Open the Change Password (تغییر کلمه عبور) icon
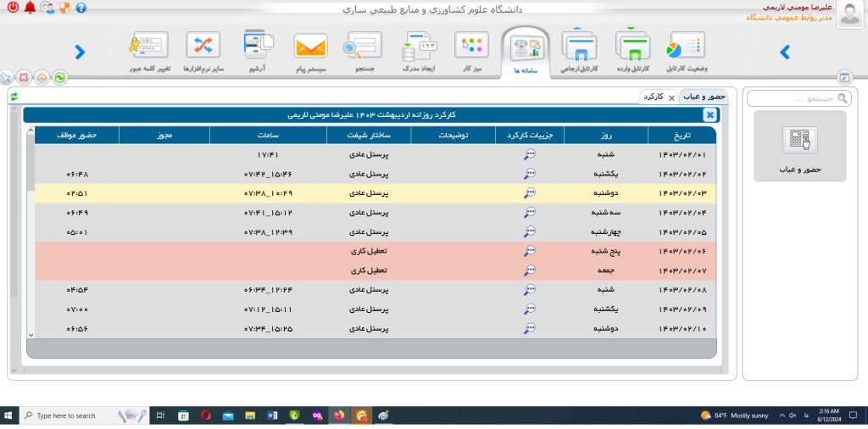The width and height of the screenshot is (868, 429). (x=149, y=46)
